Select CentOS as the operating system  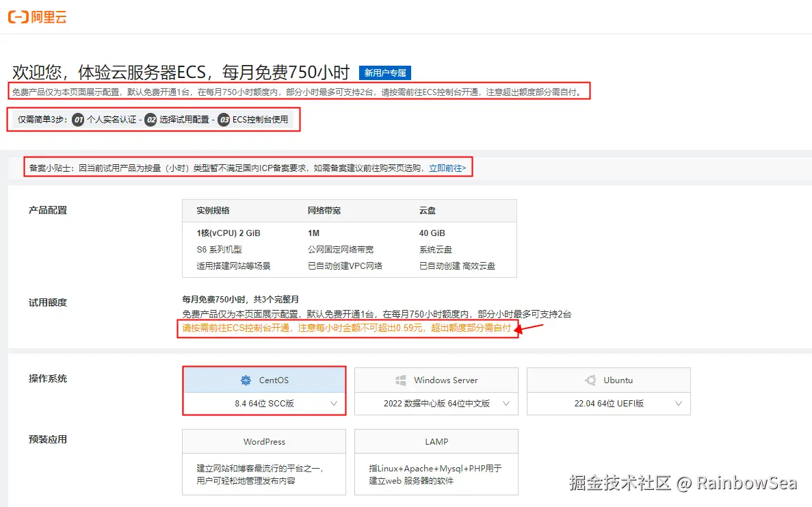point(264,380)
